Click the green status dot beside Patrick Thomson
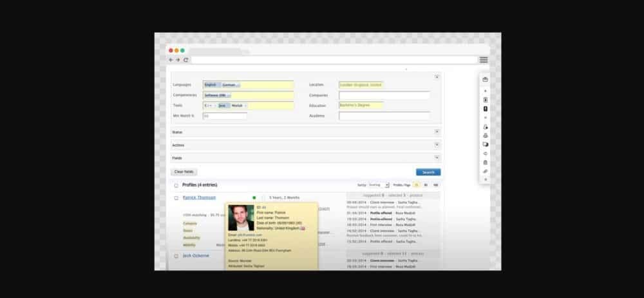 [254, 197]
